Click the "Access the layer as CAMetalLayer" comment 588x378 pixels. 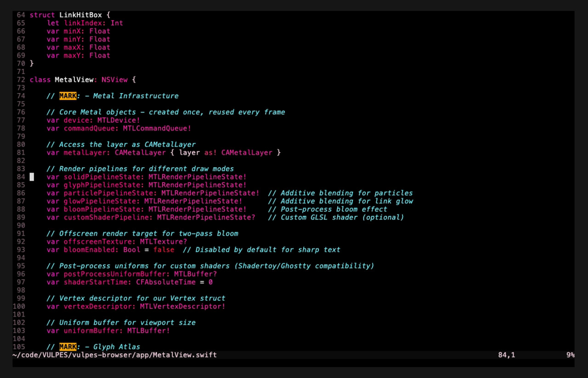click(x=121, y=145)
